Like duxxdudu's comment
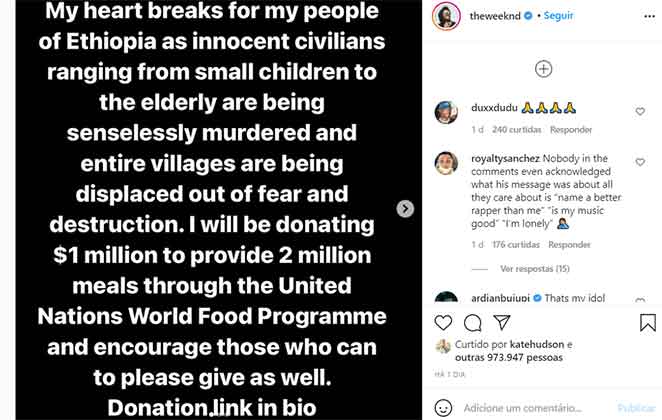This screenshot has width=662, height=420. tap(641, 111)
